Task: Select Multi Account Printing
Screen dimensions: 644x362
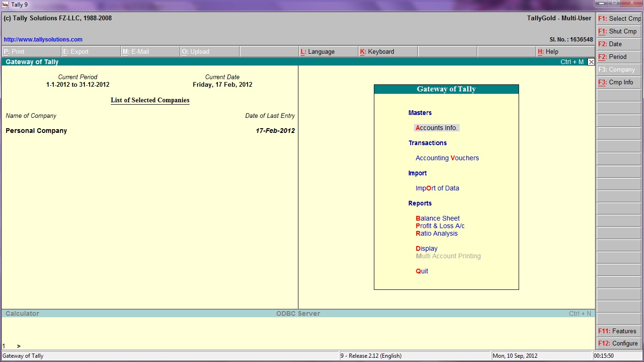Action: 448,256
